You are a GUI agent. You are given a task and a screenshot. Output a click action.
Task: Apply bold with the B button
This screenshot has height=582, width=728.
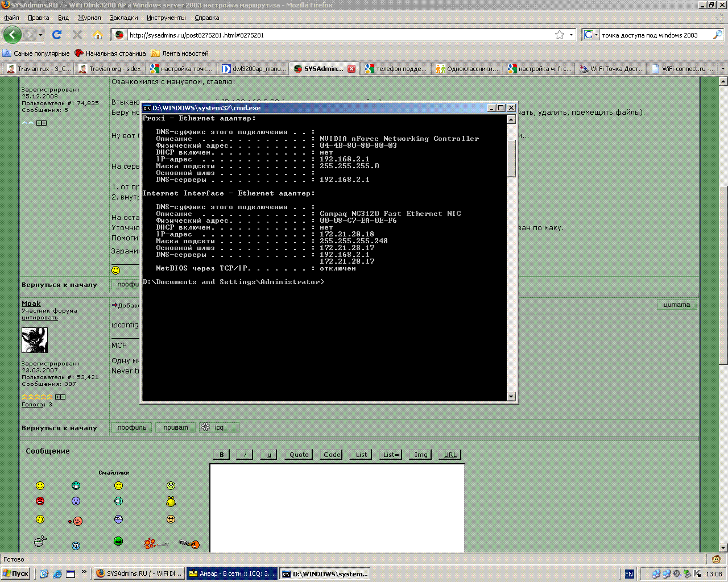click(x=222, y=455)
